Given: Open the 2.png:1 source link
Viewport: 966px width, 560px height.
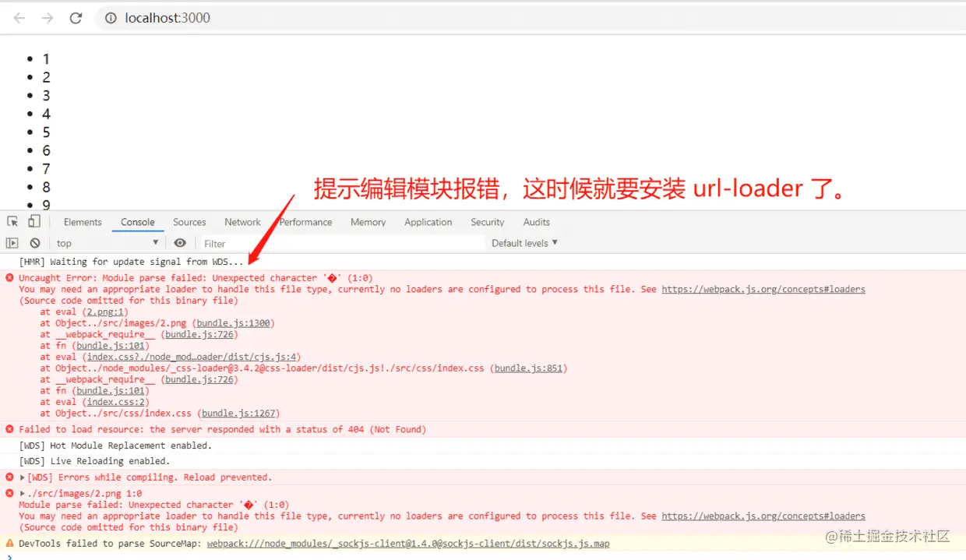Looking at the screenshot, I should click(x=106, y=312).
